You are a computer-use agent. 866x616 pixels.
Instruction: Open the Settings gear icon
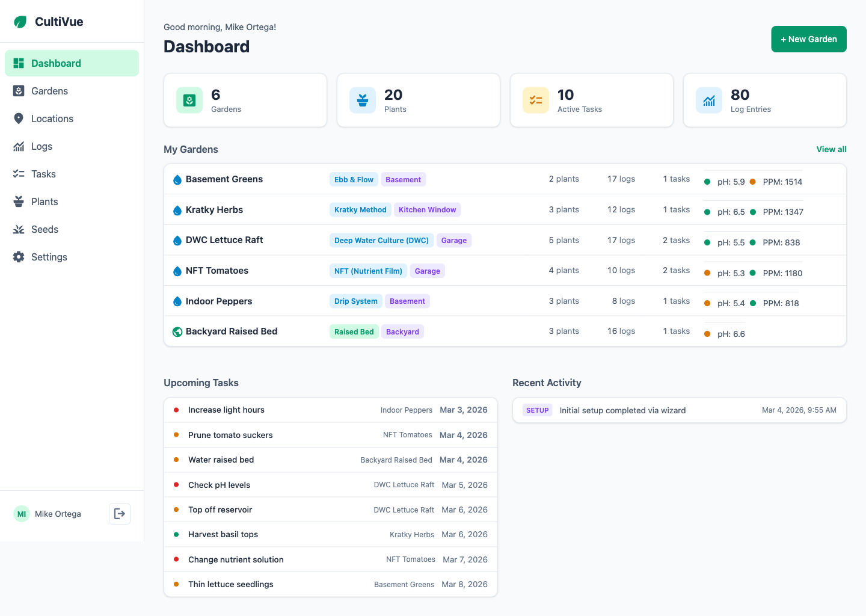click(x=19, y=257)
